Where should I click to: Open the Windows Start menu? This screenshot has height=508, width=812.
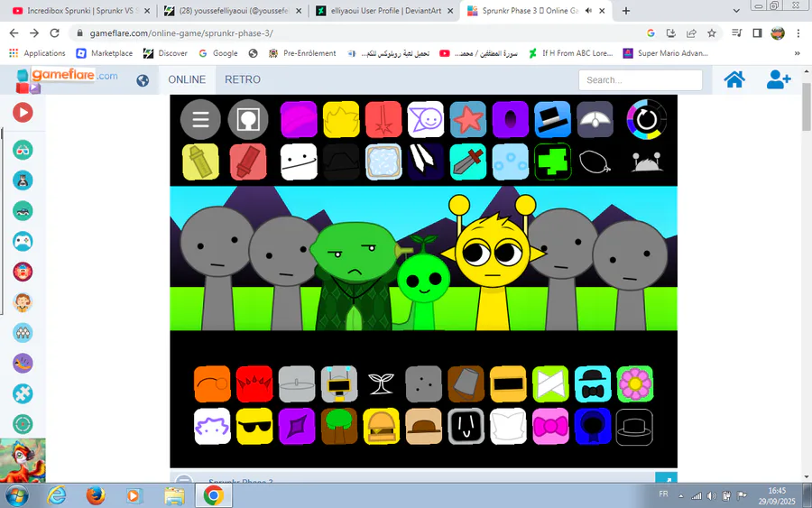point(16,495)
